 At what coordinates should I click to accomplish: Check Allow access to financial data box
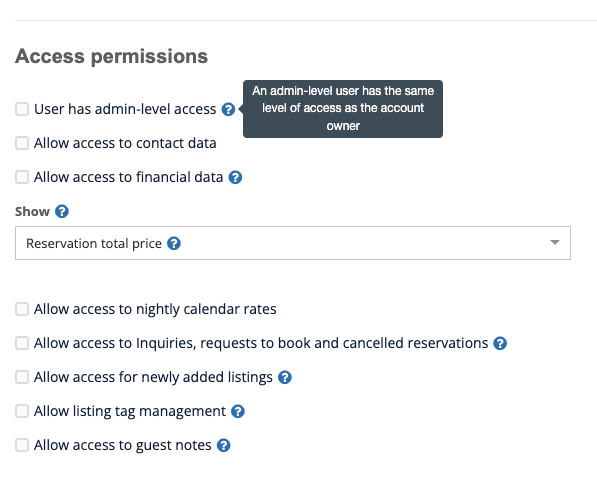point(22,177)
